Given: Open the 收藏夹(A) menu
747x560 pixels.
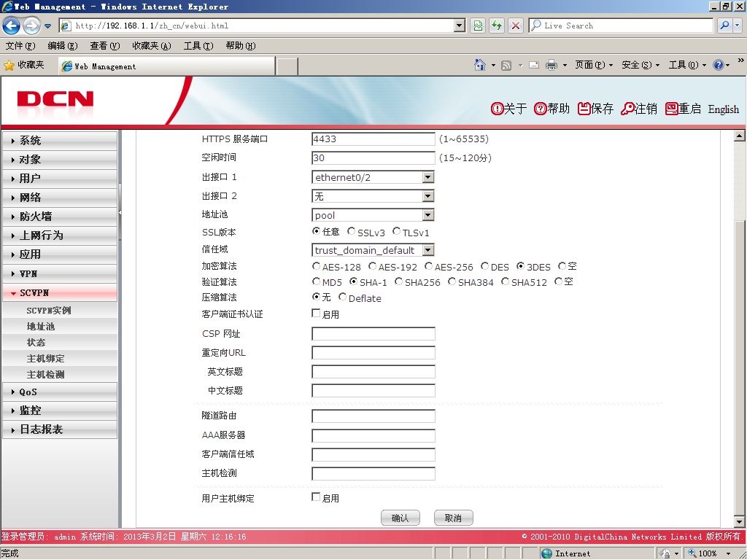Looking at the screenshot, I should click(x=152, y=46).
